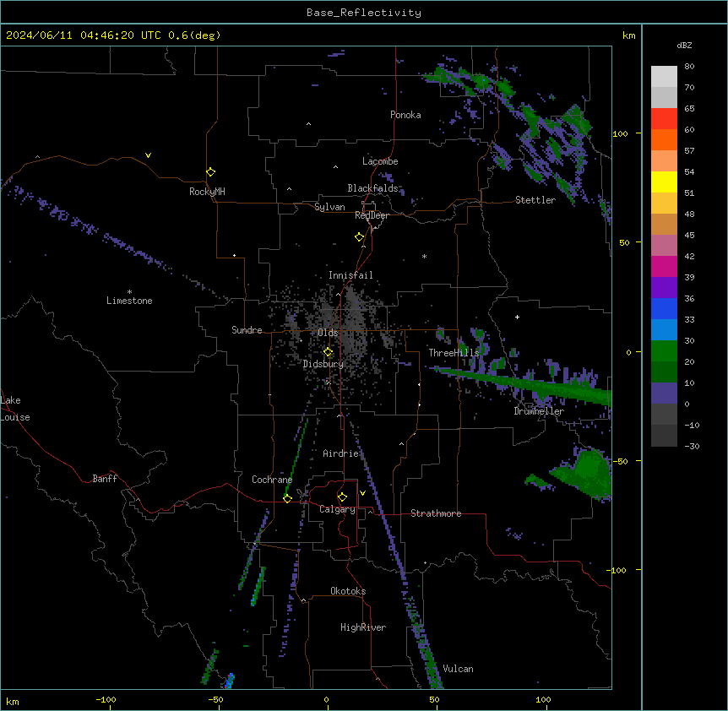The height and width of the screenshot is (711, 728).
Task: Click the Sylvan label
Action: coord(329,207)
